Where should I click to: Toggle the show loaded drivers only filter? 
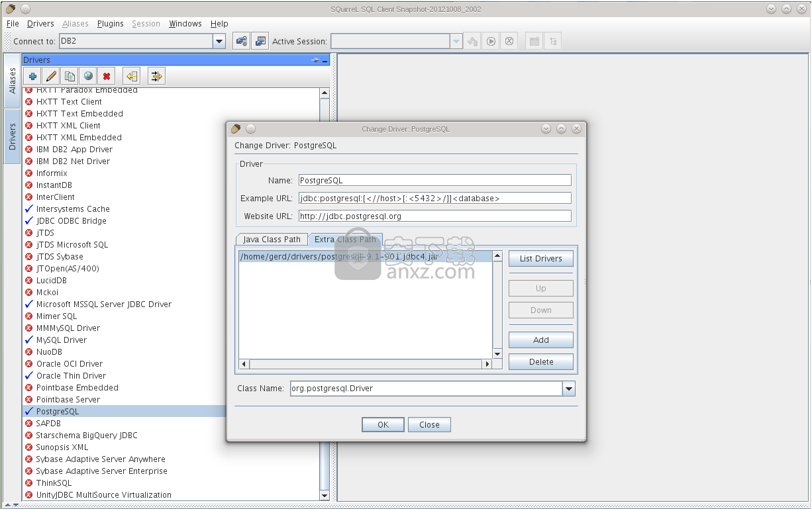(156, 76)
